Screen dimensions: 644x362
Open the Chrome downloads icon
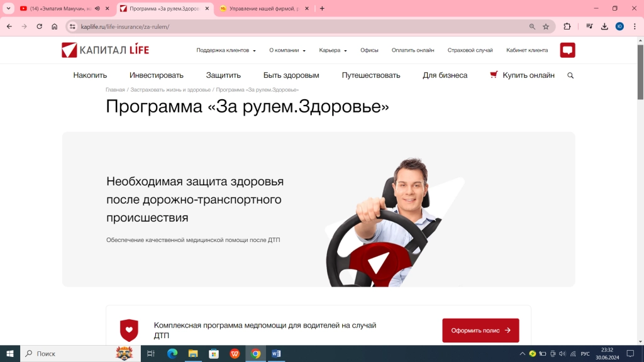tap(604, 26)
